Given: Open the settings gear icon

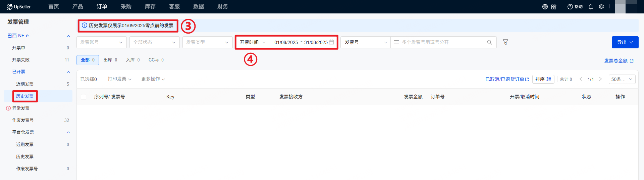Looking at the screenshot, I should point(601,7).
